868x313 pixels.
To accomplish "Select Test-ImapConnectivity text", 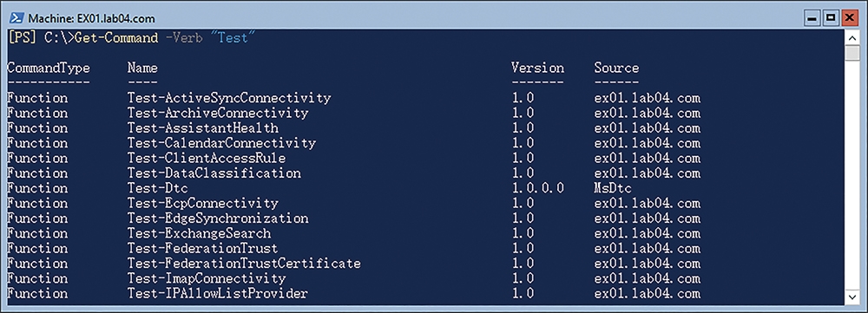I will pyautogui.click(x=207, y=278).
